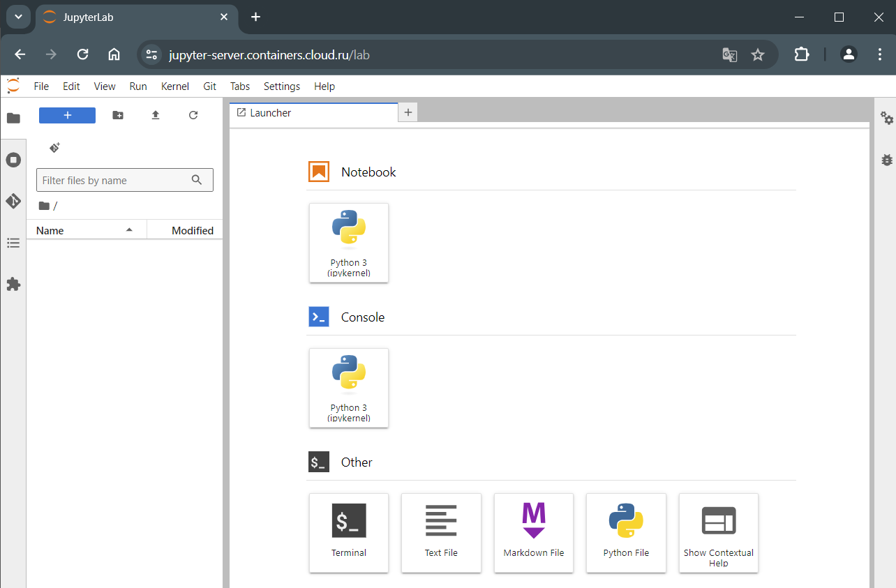The width and height of the screenshot is (896, 588).
Task: Open the Settings menu
Action: tap(281, 86)
